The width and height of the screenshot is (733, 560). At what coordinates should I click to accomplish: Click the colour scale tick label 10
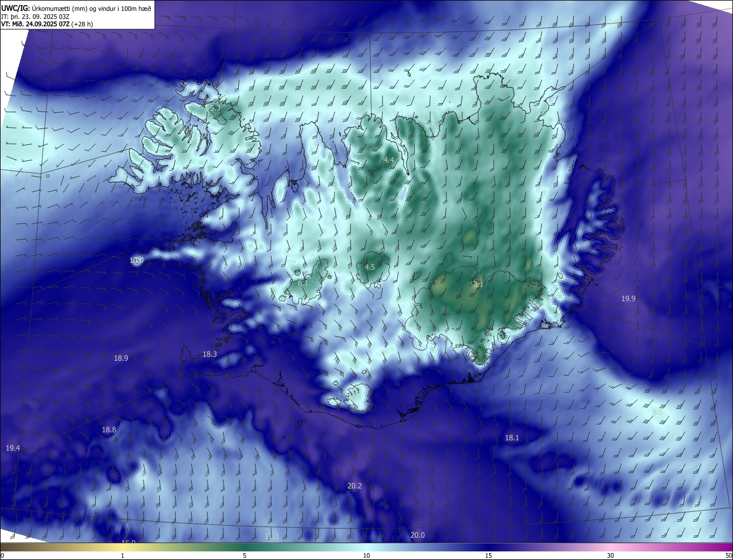tap(366, 555)
